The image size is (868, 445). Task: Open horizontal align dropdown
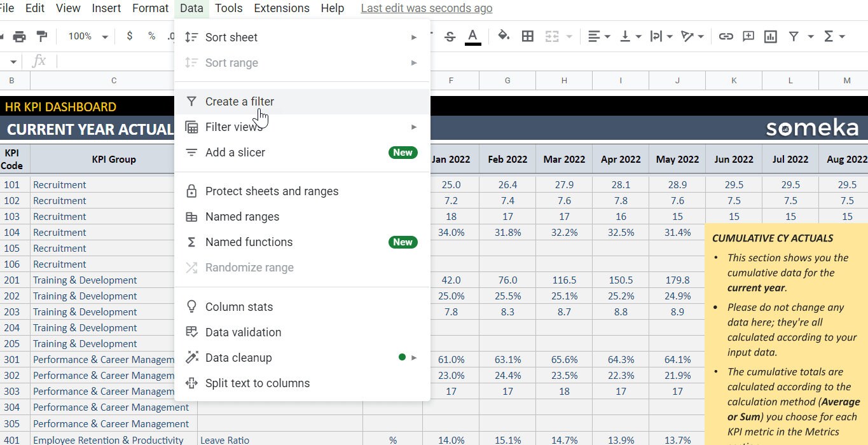click(599, 36)
